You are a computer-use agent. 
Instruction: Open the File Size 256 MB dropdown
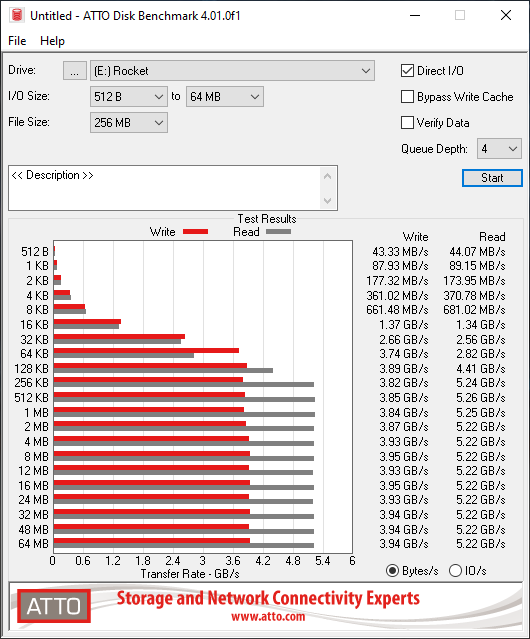pyautogui.click(x=129, y=123)
